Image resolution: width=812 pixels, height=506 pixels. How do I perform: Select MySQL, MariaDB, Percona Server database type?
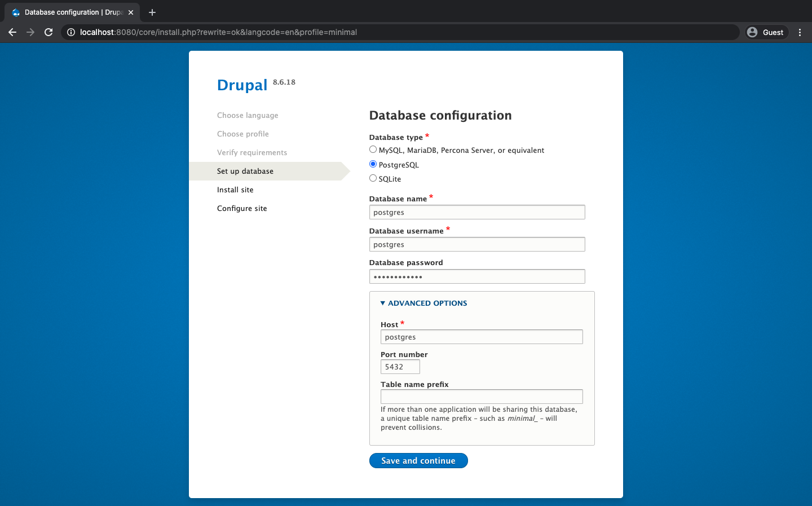click(x=373, y=149)
